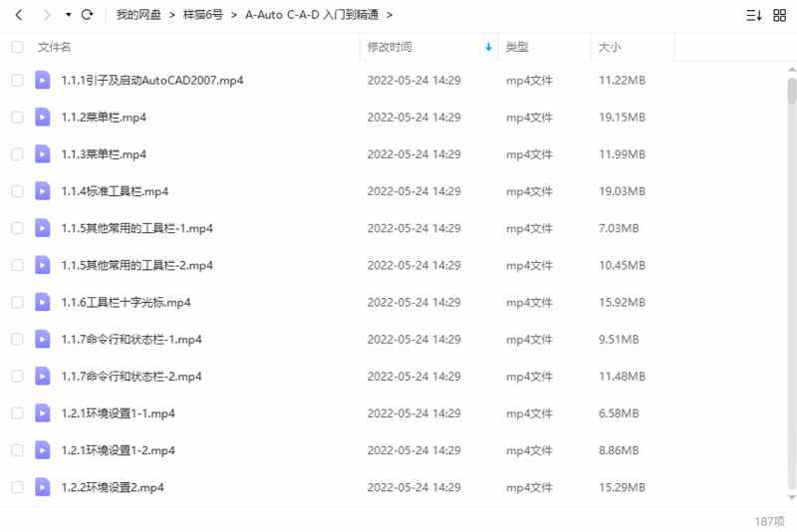The image size is (797, 532).
Task: Open the sort order options icon
Action: (754, 15)
